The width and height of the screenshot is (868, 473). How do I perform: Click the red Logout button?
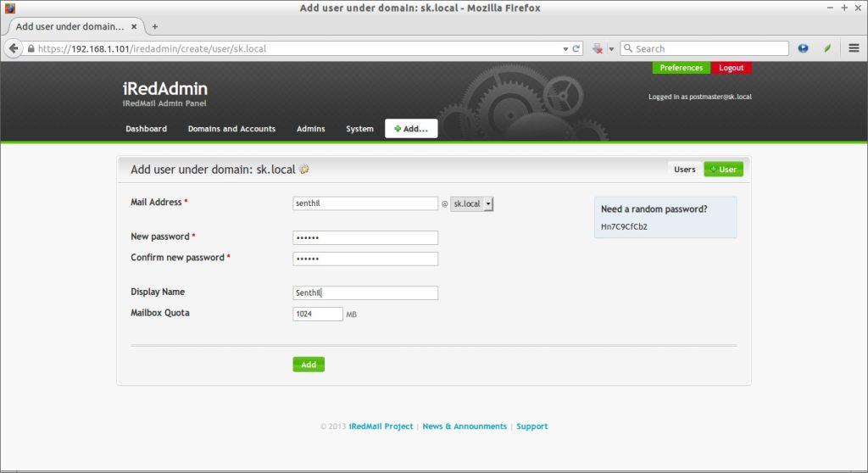(x=731, y=68)
